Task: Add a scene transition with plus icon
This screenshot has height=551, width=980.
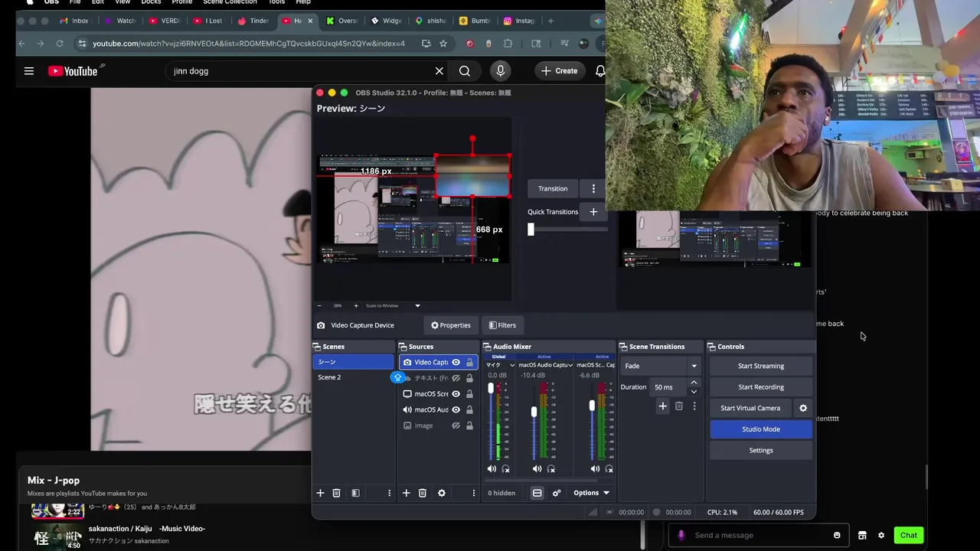Action: 662,406
